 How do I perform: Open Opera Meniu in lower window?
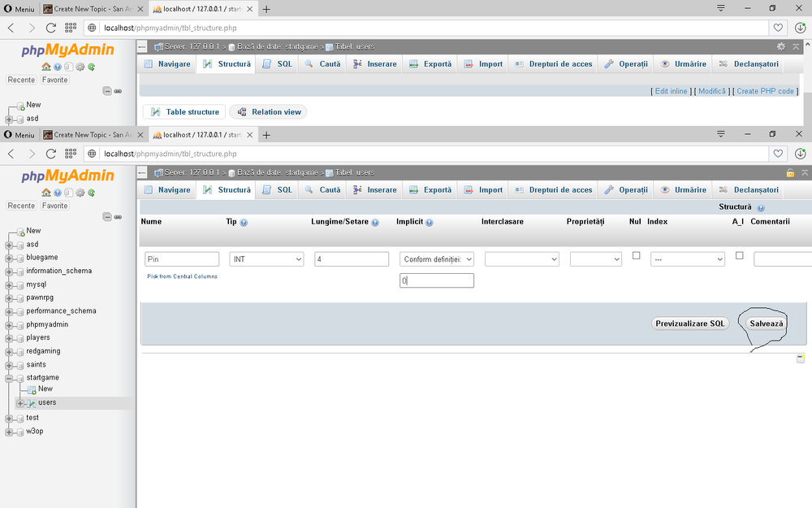click(19, 135)
